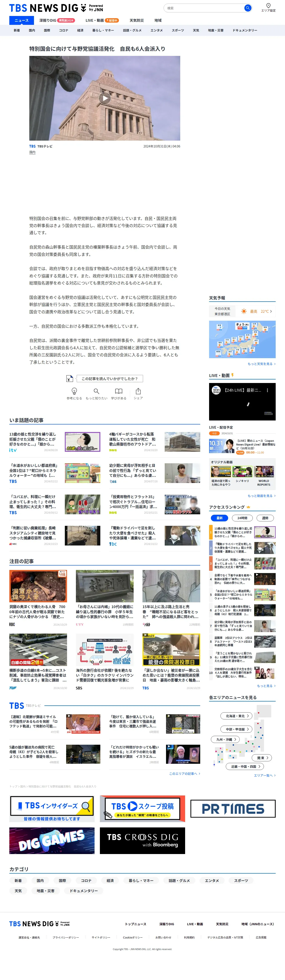Open プライバシーポリシー footer link
The image size is (285, 980).
[66, 937]
